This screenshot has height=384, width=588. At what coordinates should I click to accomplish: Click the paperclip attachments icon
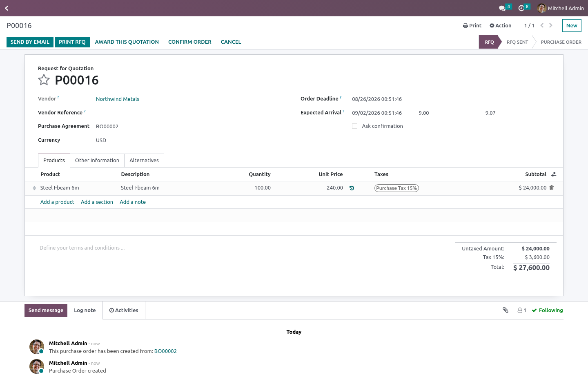pos(506,310)
